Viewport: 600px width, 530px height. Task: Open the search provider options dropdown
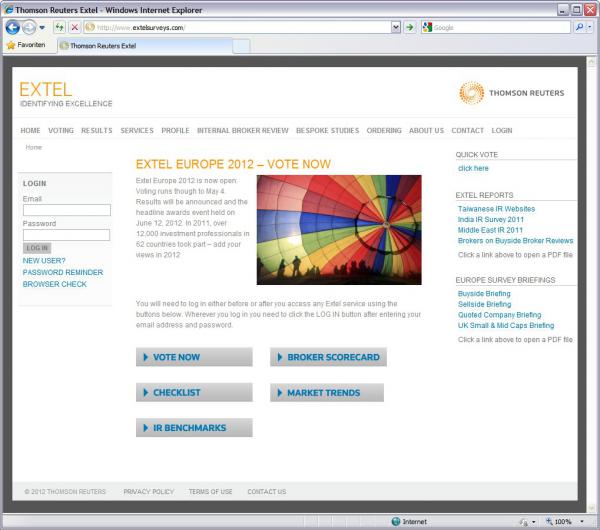point(589,28)
